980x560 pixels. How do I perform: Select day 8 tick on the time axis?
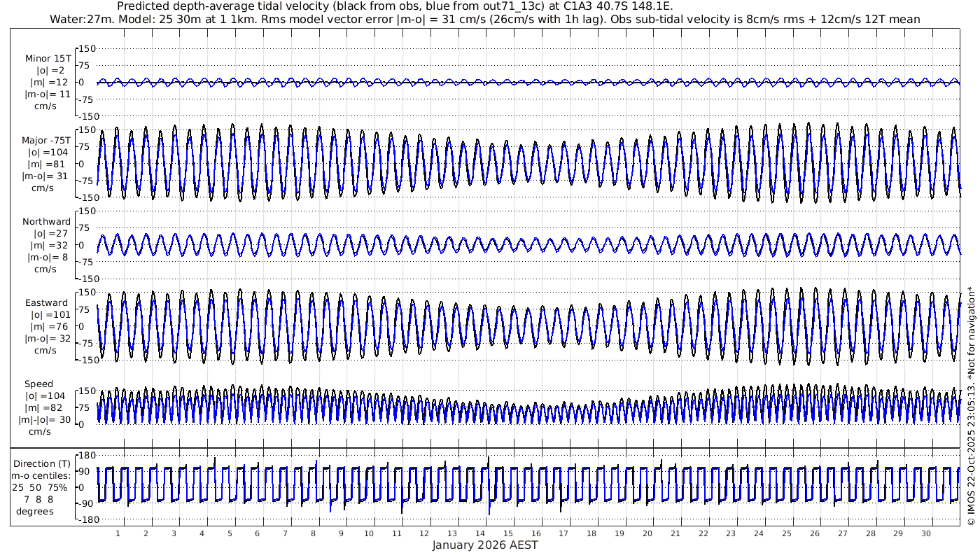314,533
